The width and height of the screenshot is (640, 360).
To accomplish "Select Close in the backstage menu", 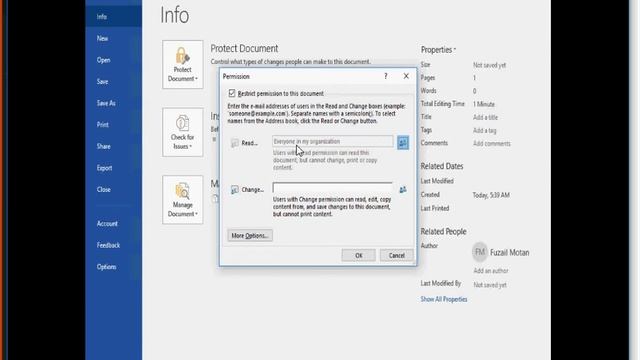I will click(114, 190).
